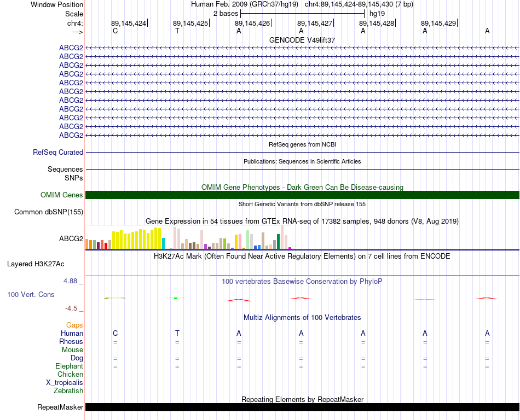Screen dimensions: 520x420
Task: Click the RefSeq Curated track label
Action: tap(58, 153)
